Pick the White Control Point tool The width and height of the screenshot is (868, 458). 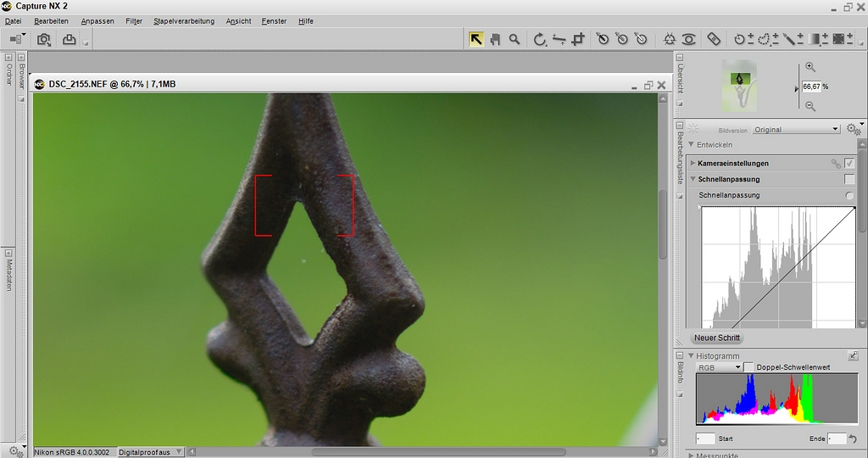coord(641,39)
